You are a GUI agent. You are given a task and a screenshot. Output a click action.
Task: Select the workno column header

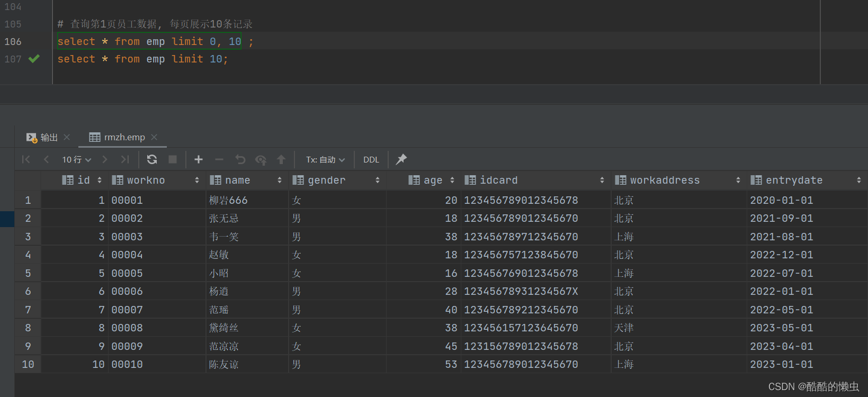tap(157, 180)
